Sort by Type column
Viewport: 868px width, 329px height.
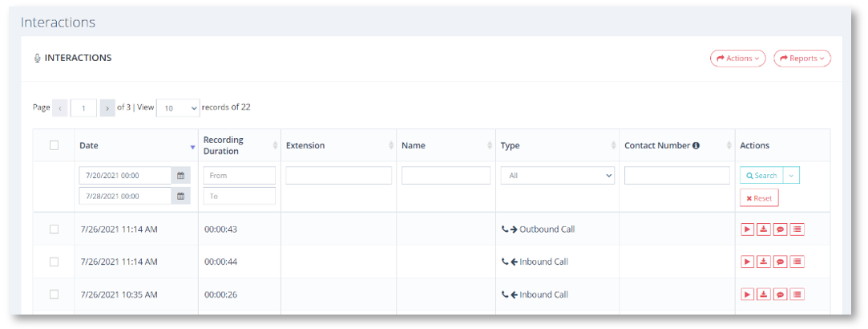click(613, 145)
